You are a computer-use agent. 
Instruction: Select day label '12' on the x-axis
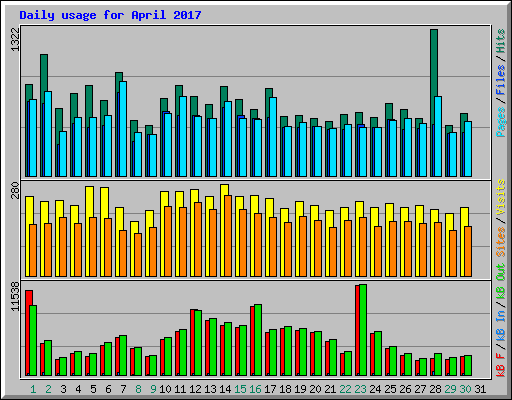pyautogui.click(x=195, y=389)
